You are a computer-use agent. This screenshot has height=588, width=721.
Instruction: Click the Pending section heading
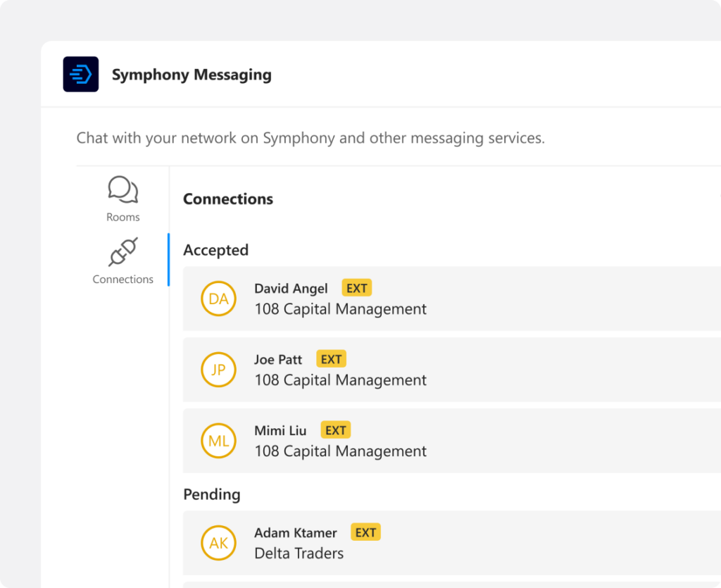click(211, 494)
